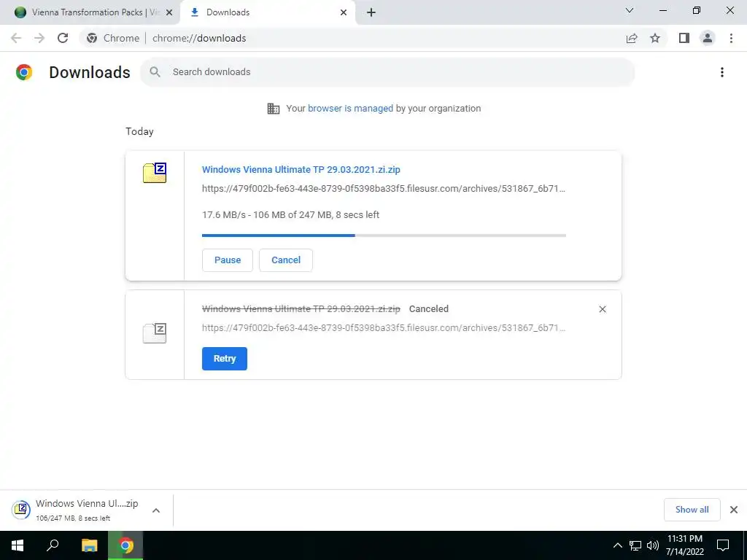Open the Downloads page three-dot more actions menu

(721, 72)
